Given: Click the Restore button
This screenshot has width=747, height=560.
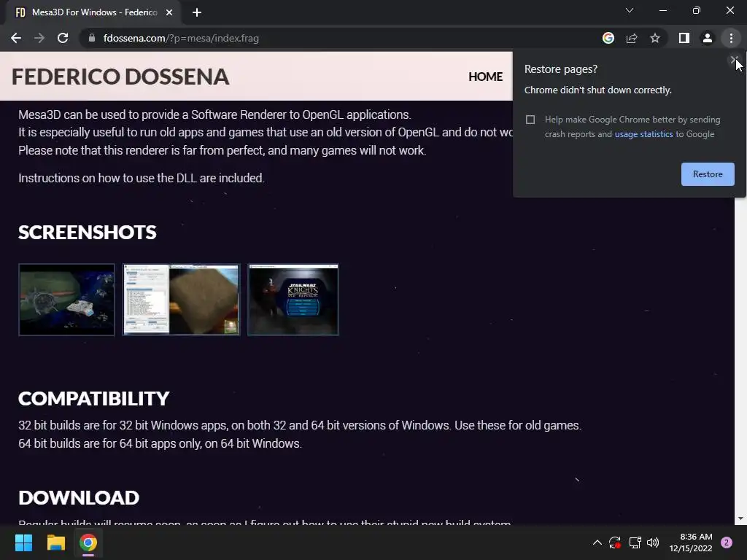Looking at the screenshot, I should [708, 174].
